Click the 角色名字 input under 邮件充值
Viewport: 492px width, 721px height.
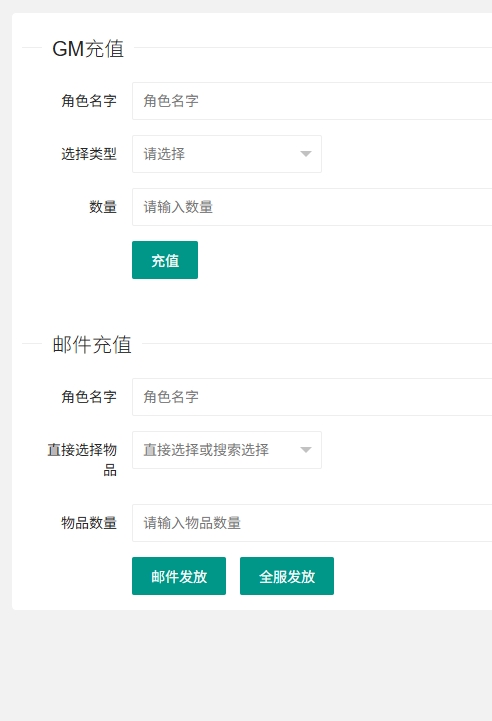312,397
